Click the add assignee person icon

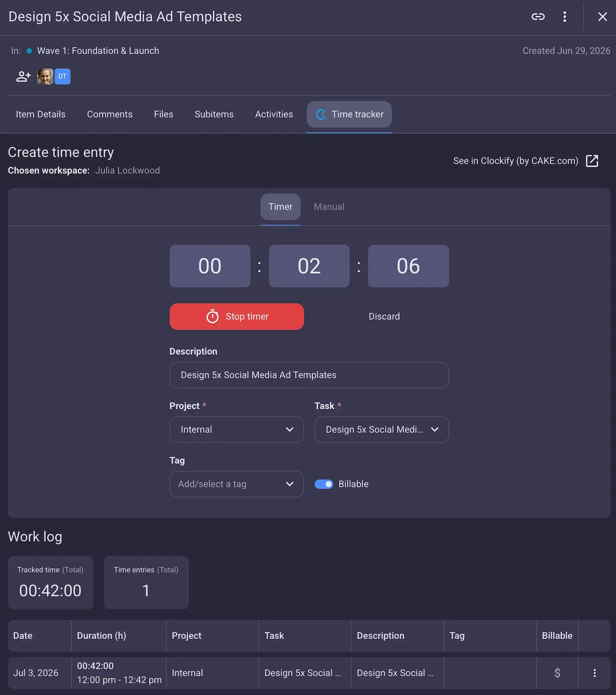[23, 76]
